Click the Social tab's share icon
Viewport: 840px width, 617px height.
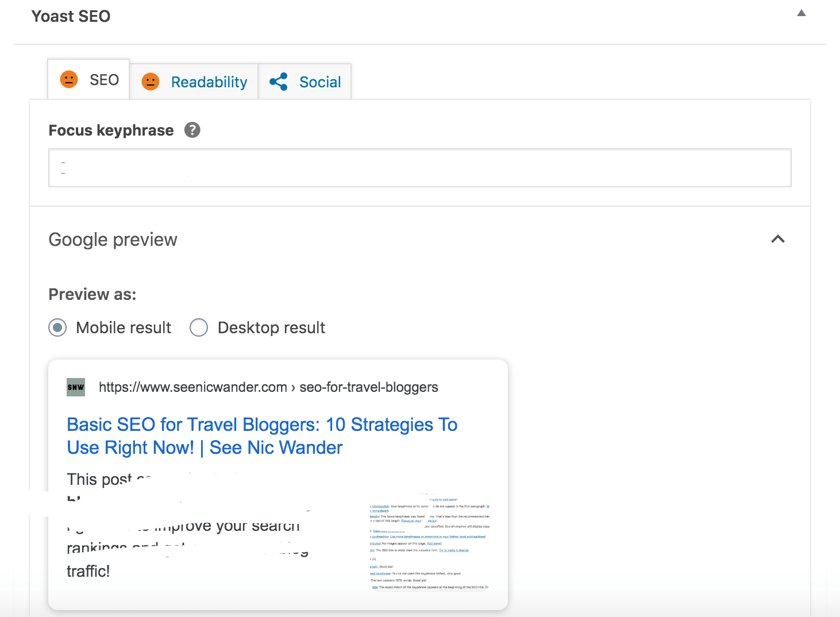[279, 82]
